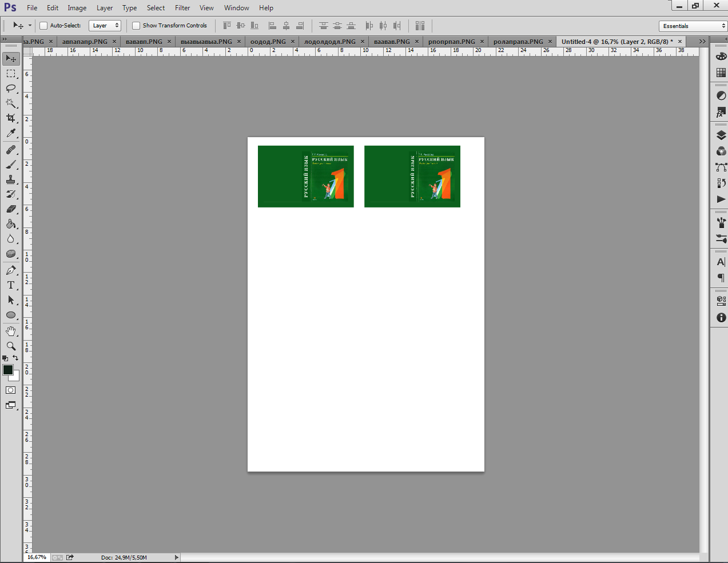
Task: Select the Brush tool
Action: click(x=11, y=165)
